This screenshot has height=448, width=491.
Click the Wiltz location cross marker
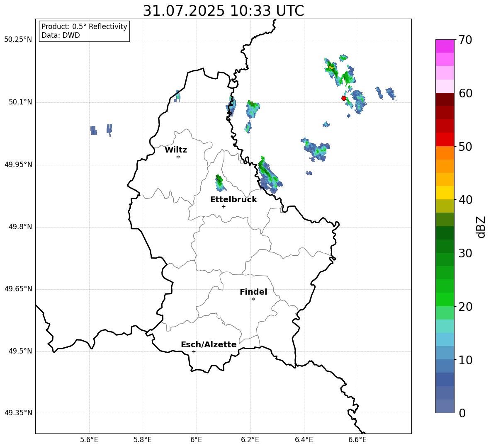[x=178, y=157]
